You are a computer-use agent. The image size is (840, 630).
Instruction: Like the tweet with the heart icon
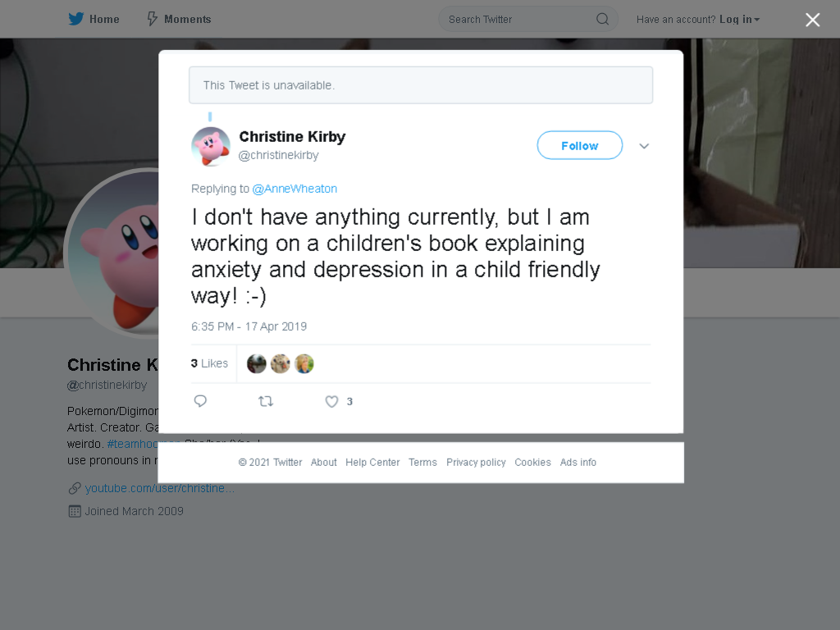click(331, 401)
